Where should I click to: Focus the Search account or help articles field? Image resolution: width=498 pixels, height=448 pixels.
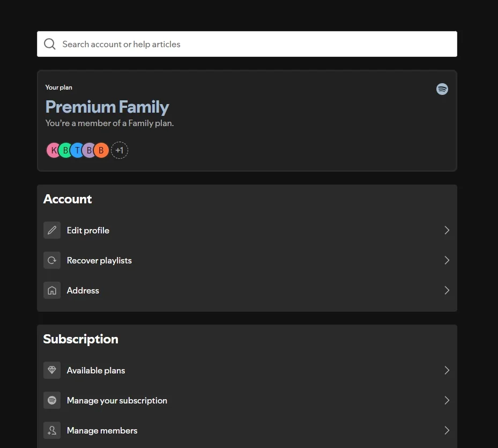(x=247, y=44)
